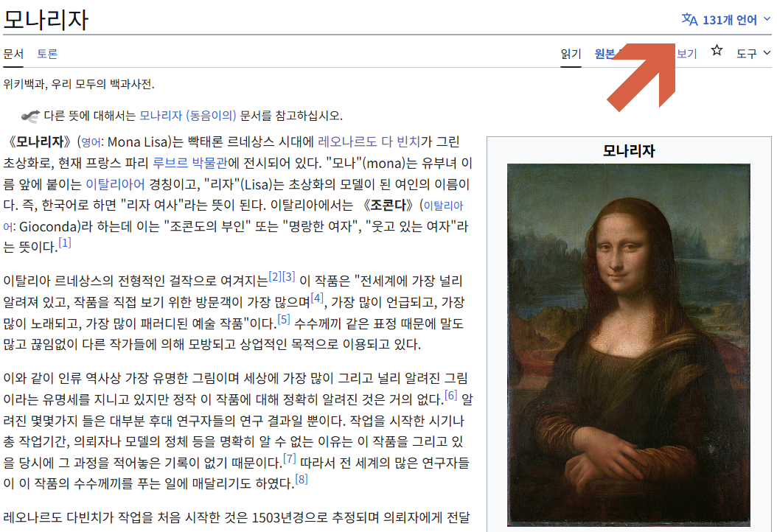Jump to footnote [1]
Screen dimensions: 777x532
[x=65, y=242]
